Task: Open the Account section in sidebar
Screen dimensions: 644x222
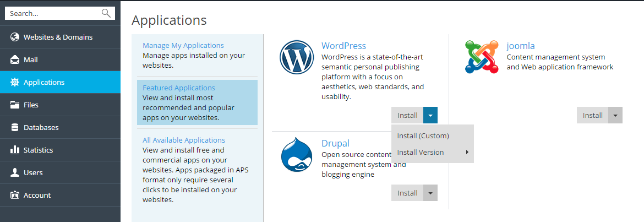Action: tap(37, 195)
